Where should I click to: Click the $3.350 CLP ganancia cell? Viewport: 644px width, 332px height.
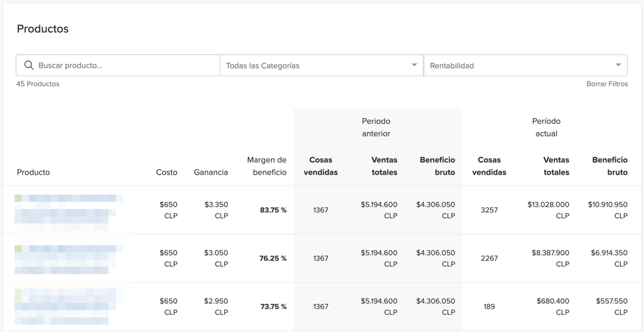point(216,210)
